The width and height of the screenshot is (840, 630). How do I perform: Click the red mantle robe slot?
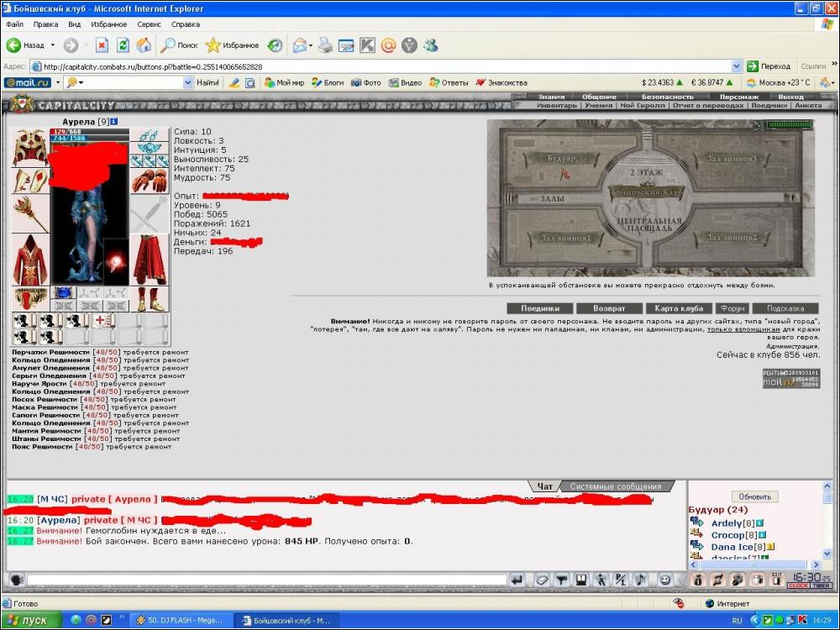click(x=30, y=260)
